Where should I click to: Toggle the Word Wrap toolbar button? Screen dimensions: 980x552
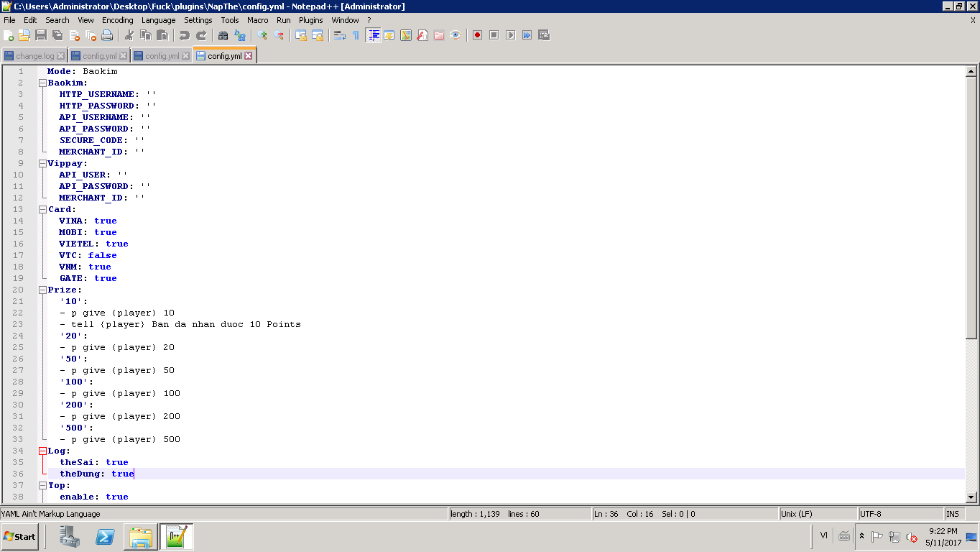point(340,35)
